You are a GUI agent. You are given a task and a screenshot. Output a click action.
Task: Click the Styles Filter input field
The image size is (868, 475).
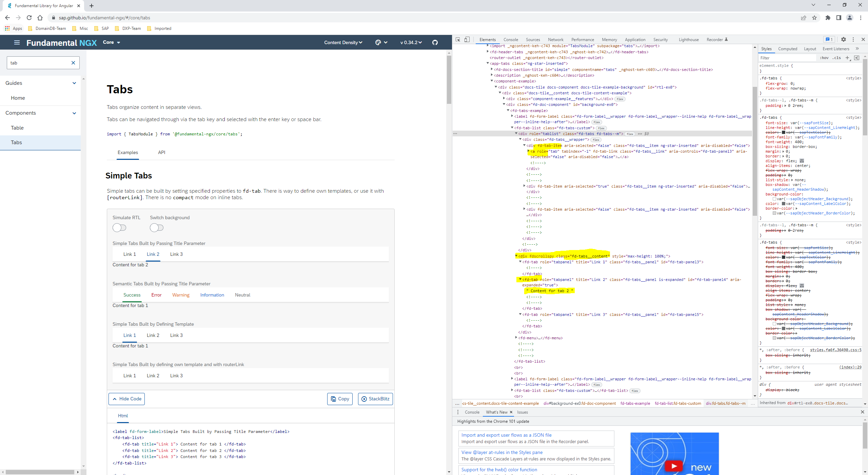(787, 58)
